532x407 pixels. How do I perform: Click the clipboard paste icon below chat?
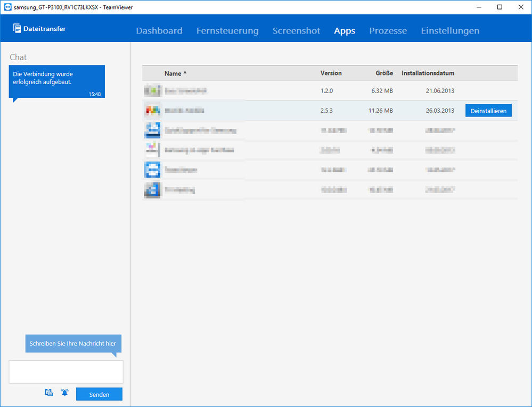pos(49,393)
